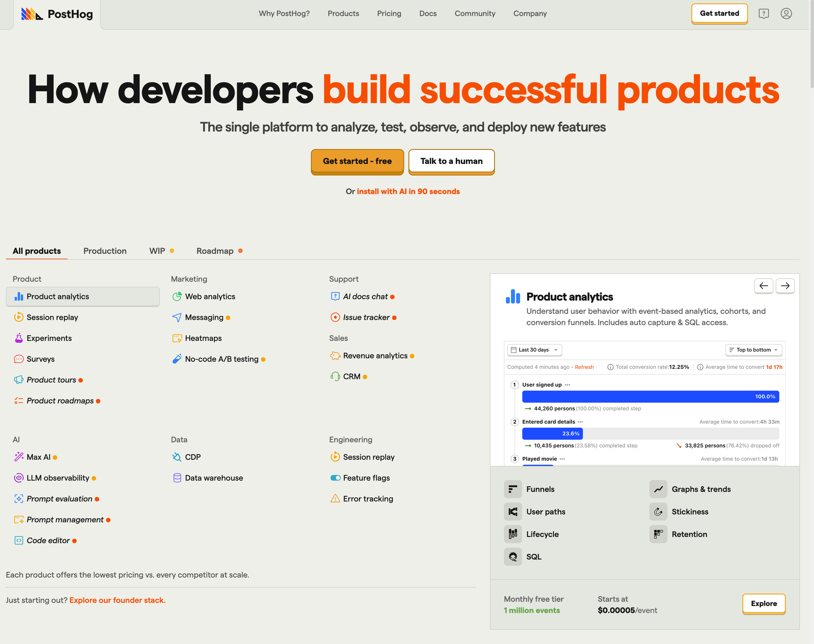Go to previous product with left arrow
The height and width of the screenshot is (644, 814).
[x=764, y=286]
